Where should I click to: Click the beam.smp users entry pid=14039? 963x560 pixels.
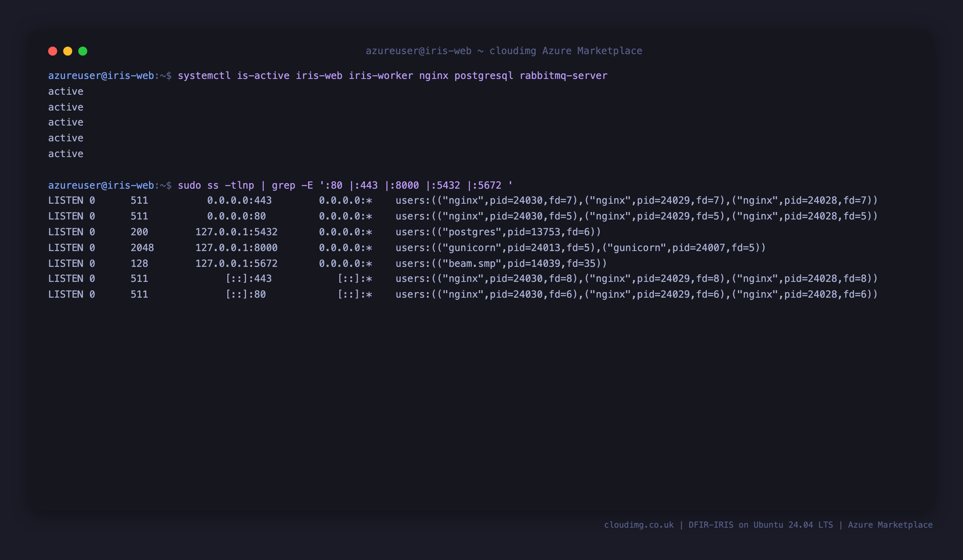click(501, 263)
